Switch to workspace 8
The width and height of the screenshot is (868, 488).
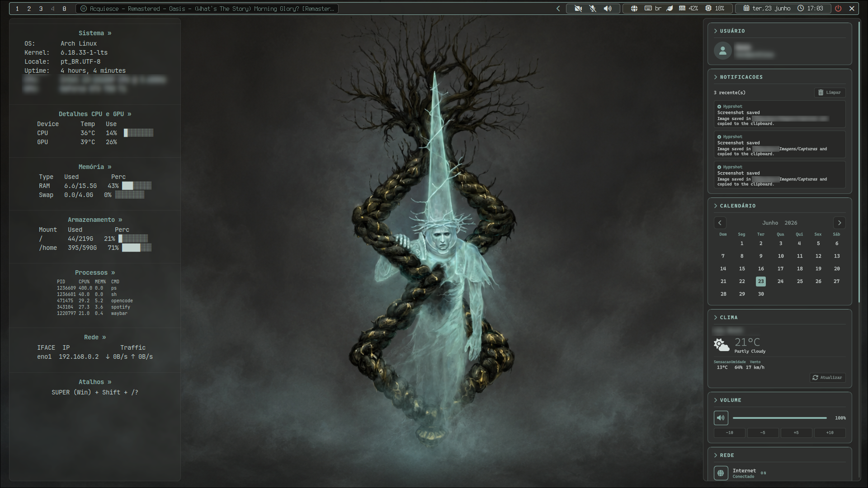64,9
